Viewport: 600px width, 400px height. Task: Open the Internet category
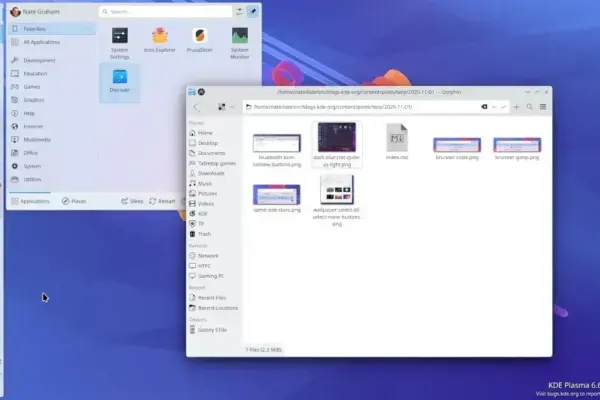[52, 126]
